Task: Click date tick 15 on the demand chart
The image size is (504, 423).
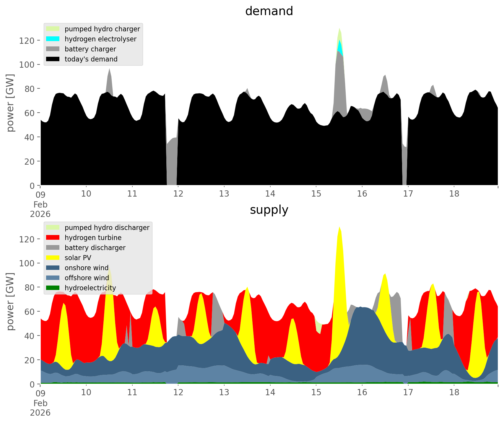Action: click(316, 194)
